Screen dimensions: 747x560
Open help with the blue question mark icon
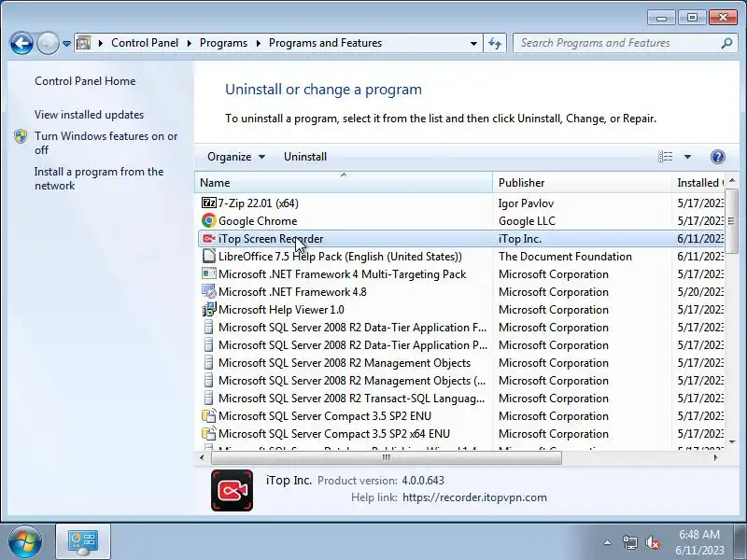point(717,157)
